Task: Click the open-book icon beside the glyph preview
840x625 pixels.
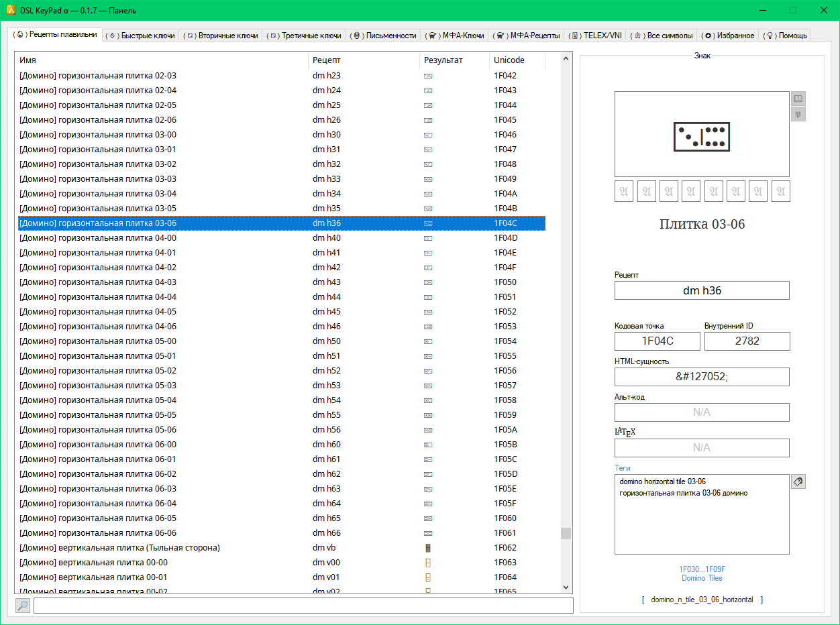Action: [798, 99]
